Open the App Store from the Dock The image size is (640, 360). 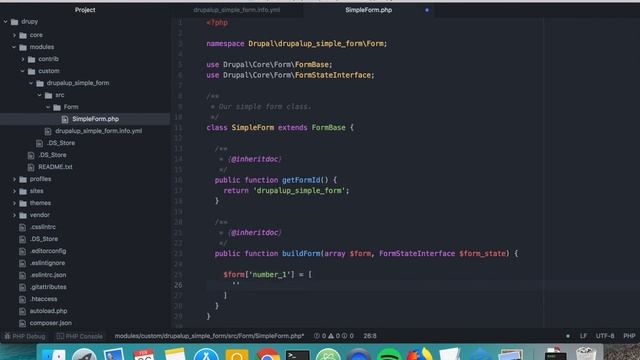click(206, 354)
